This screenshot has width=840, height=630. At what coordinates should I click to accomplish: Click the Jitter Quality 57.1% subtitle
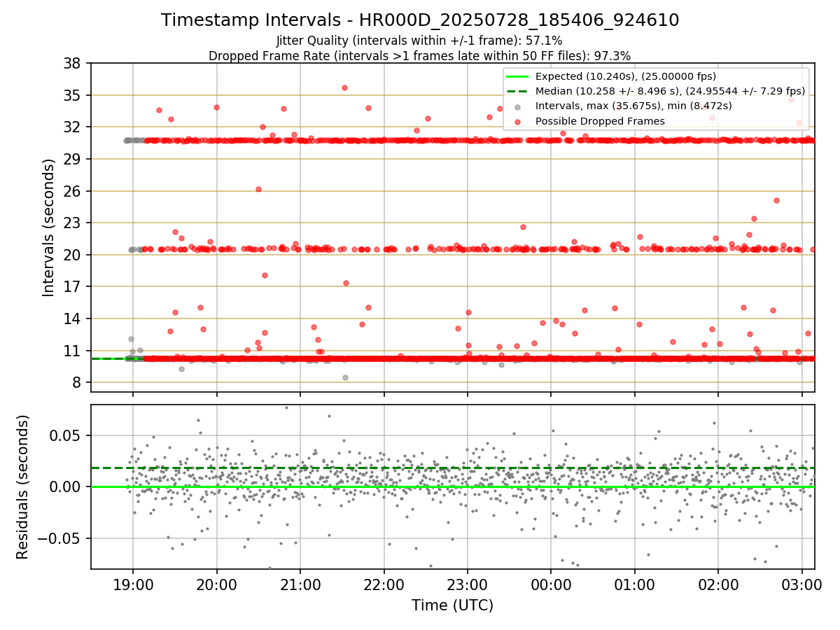click(420, 41)
